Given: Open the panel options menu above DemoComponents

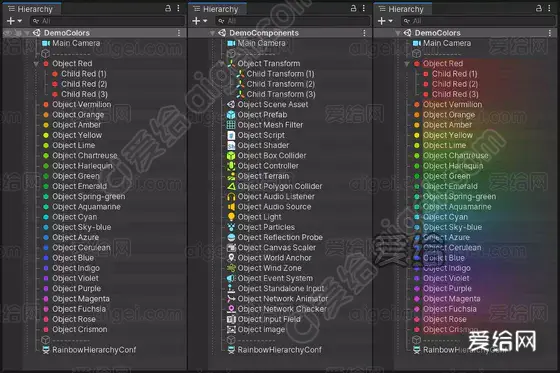Looking at the screenshot, I should pos(364,8).
